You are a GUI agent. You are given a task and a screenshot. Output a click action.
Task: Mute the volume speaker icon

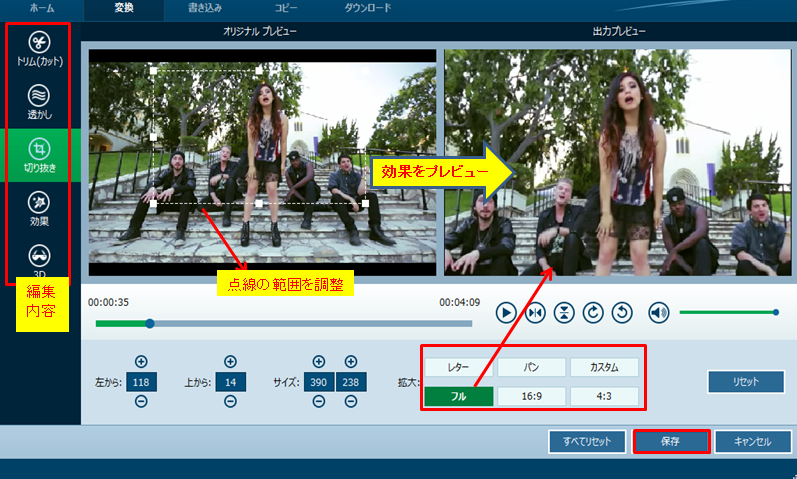[x=658, y=313]
